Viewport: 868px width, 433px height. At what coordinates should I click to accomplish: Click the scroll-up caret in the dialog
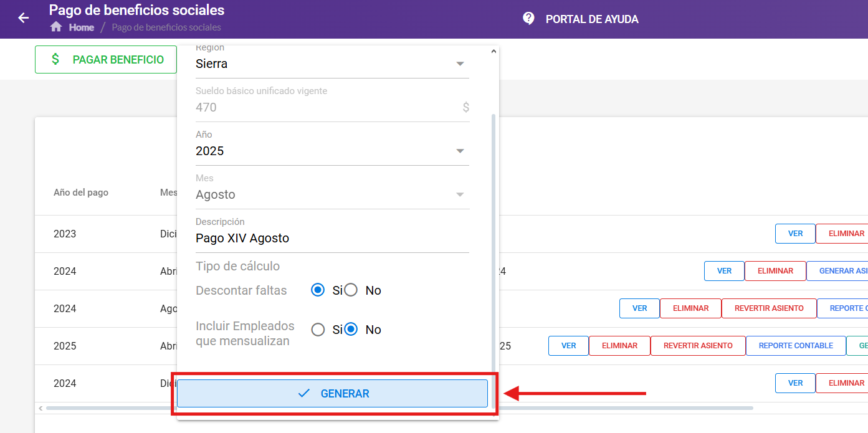494,51
